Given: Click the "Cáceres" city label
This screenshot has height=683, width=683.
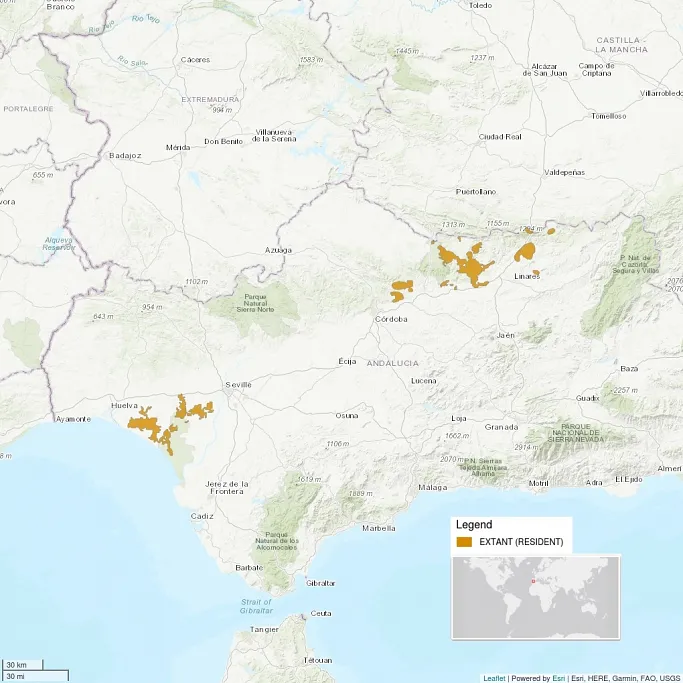Looking at the screenshot, I should click(x=195, y=60).
